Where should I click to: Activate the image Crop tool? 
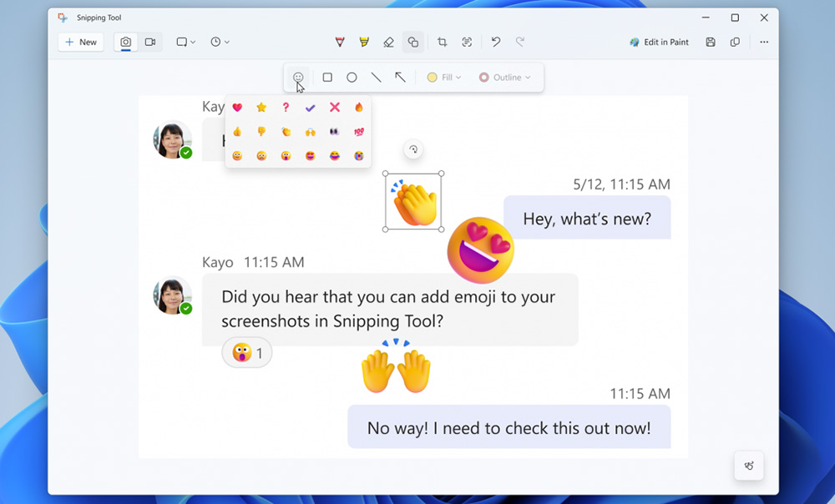point(442,42)
